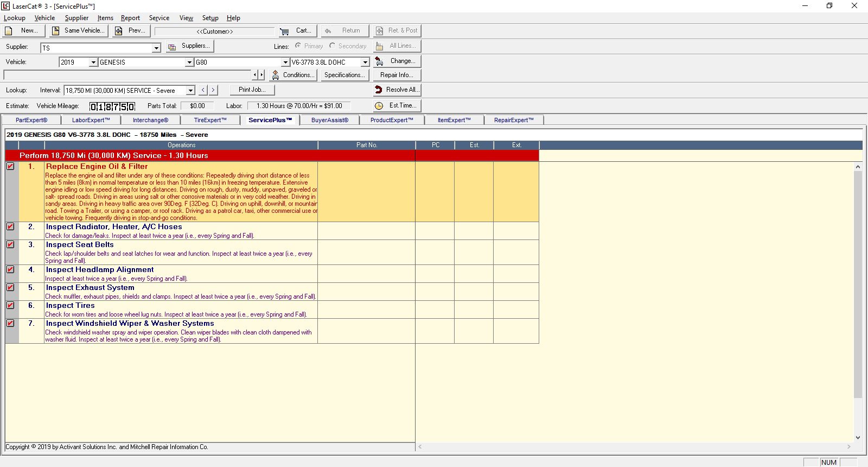Open the Service menu
868x467 pixels.
(159, 18)
